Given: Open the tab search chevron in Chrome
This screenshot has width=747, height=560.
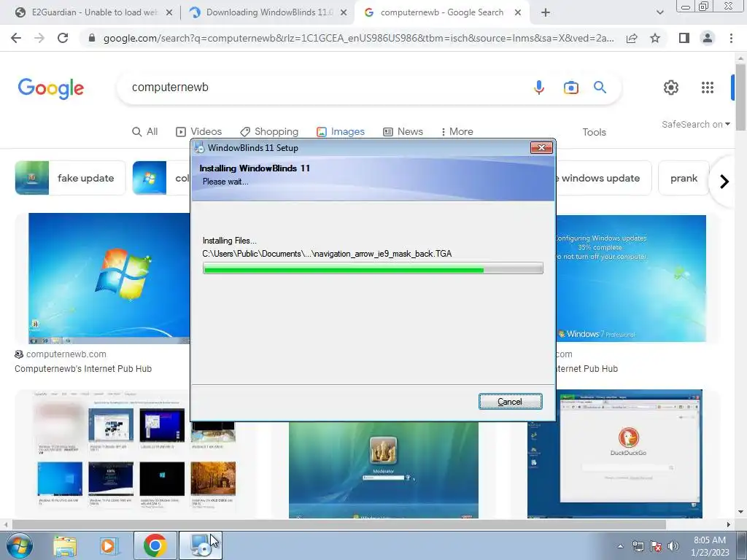Looking at the screenshot, I should click(659, 12).
